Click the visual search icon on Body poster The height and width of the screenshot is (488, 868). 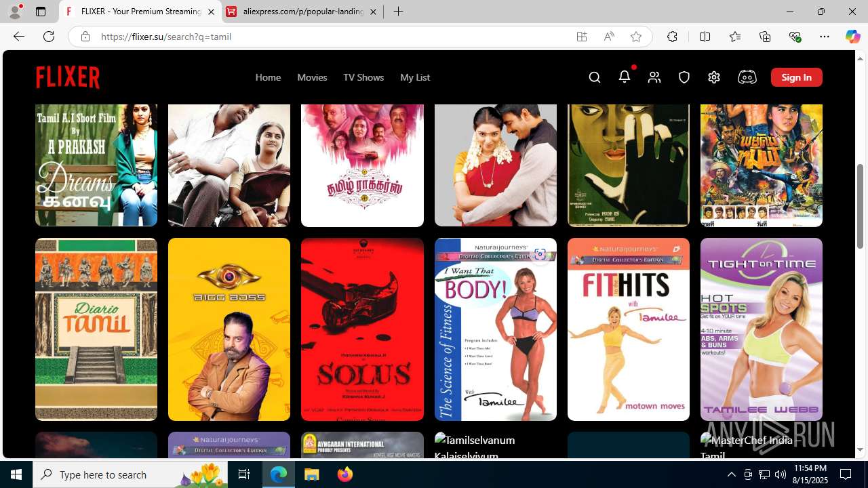coord(540,255)
